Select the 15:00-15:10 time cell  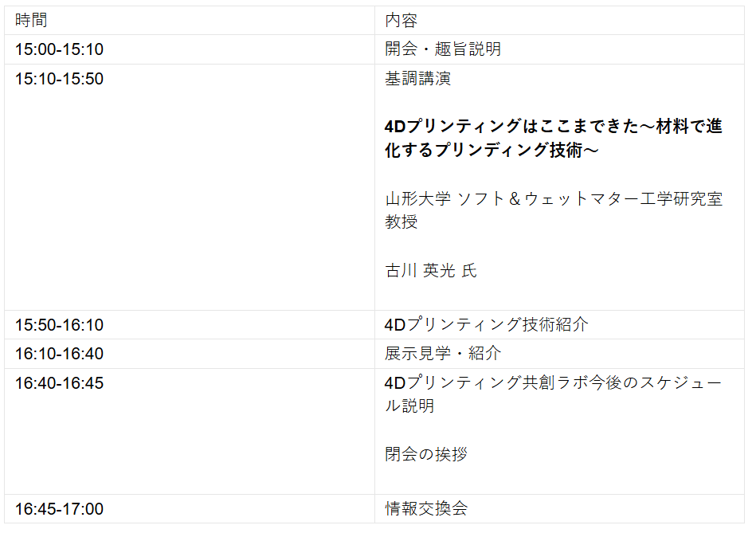(x=59, y=49)
